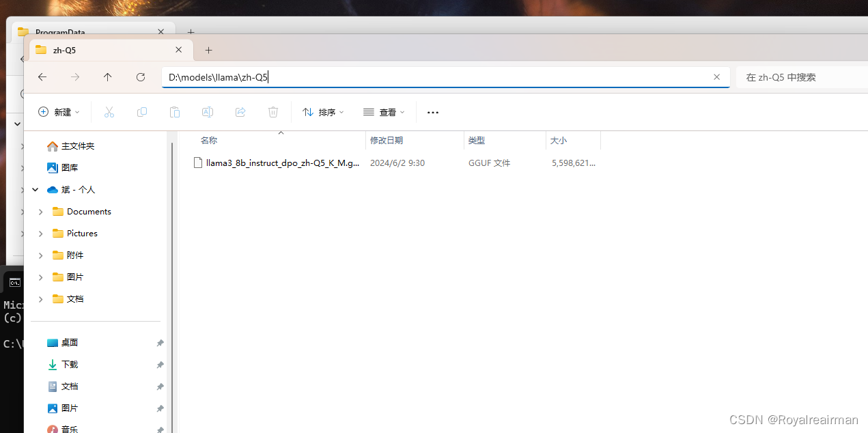Click the Share icon in toolbar
868x433 pixels.
pos(240,112)
